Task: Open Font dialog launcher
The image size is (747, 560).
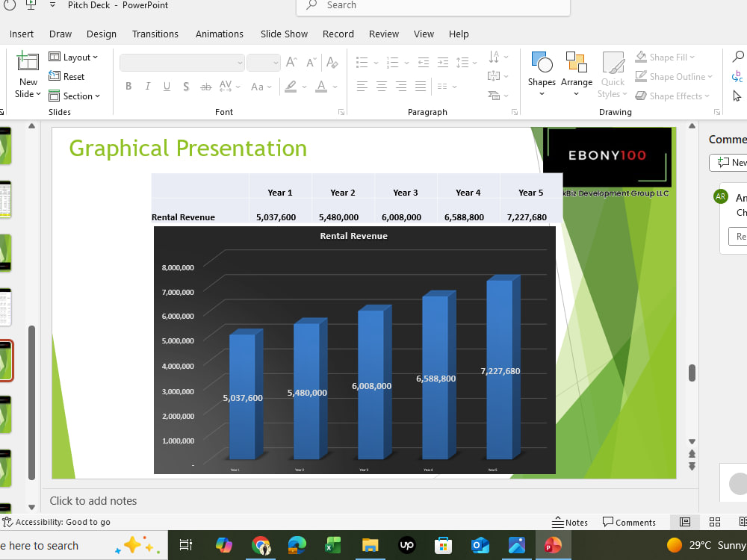Action: tap(341, 113)
